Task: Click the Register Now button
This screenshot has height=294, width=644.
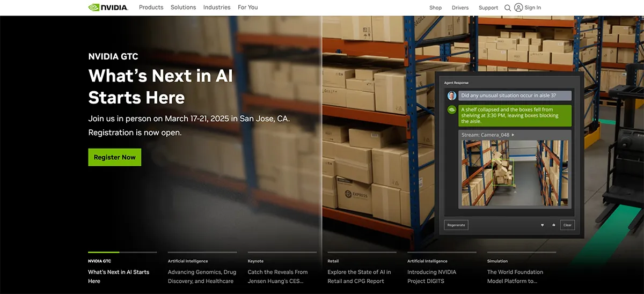Action: click(115, 157)
